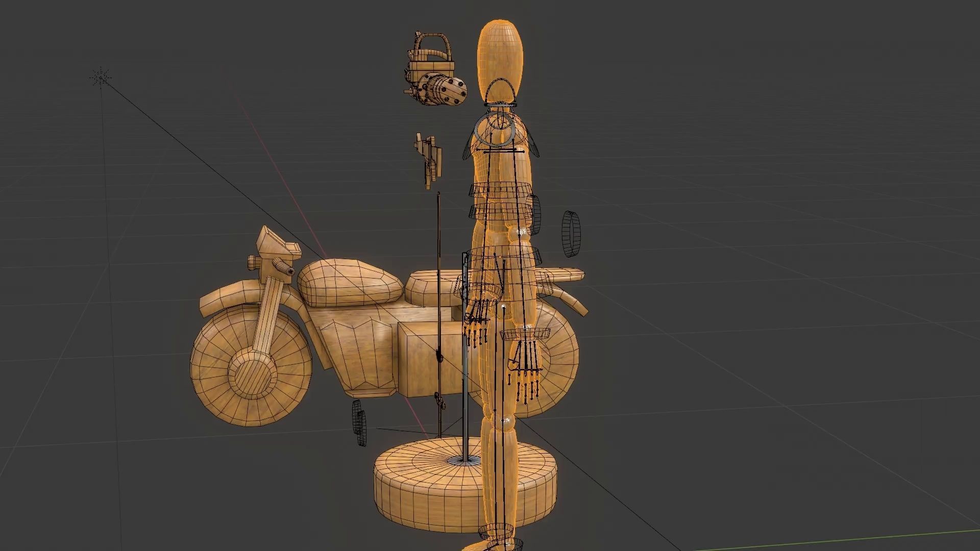Screen dimensions: 980x551
Task: Select the wireframe object below motorcycle
Action: tap(359, 423)
